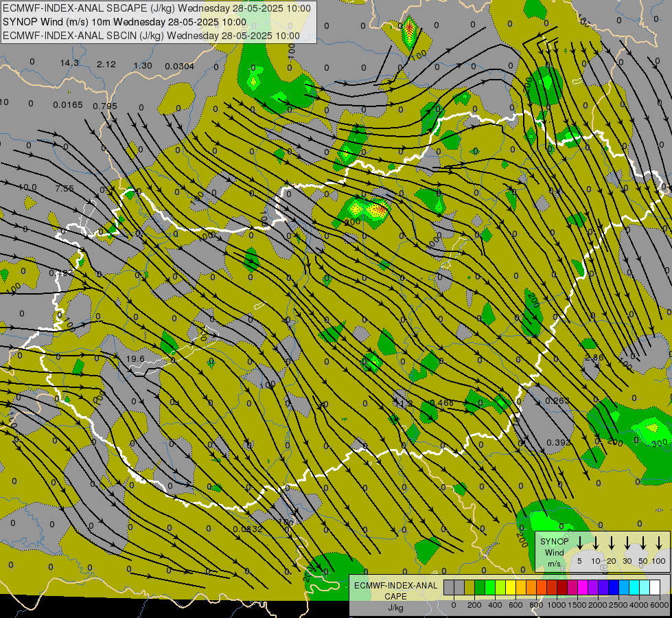672x618 pixels.
Task: Click the '2.86' value on the map
Action: click(594, 358)
